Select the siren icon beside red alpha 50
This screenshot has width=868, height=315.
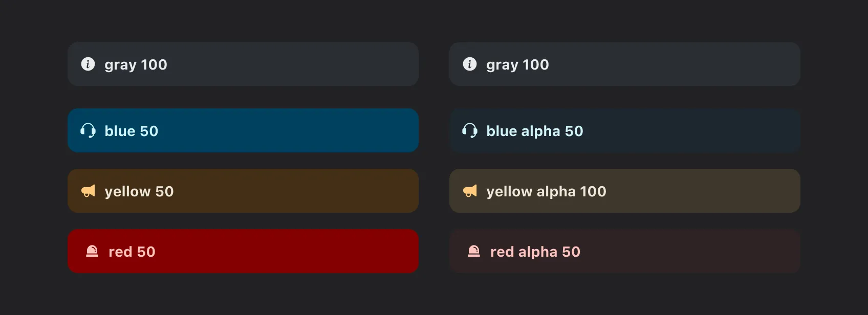point(474,252)
